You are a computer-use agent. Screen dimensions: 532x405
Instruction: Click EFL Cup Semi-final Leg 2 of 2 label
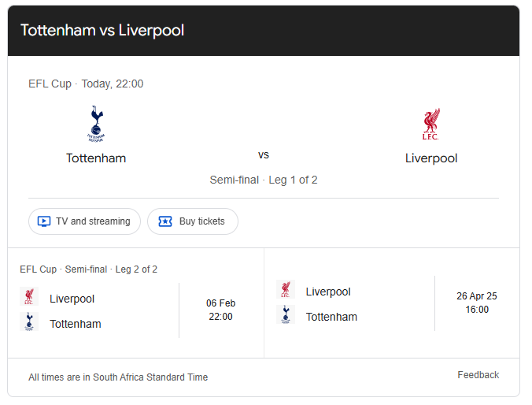tap(89, 269)
